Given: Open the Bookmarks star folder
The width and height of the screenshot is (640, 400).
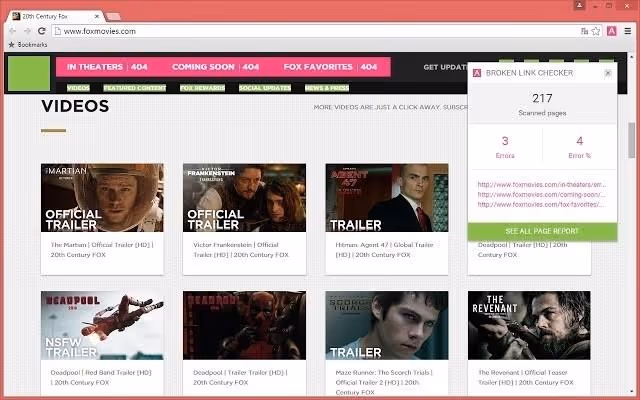Looking at the screenshot, I should click(28, 44).
